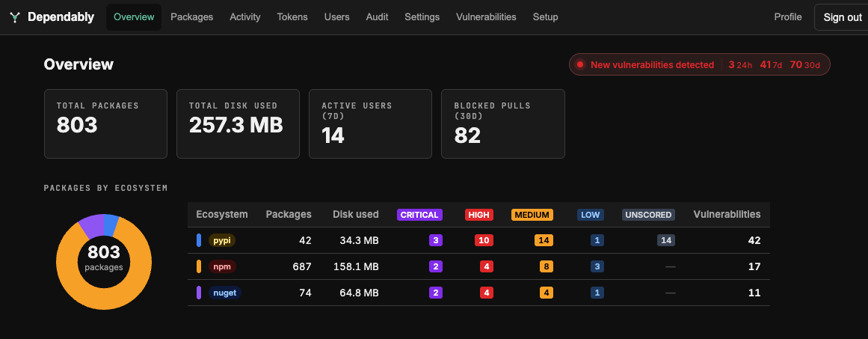Click nuget critical count badge 2
The image size is (868, 339).
[436, 293]
